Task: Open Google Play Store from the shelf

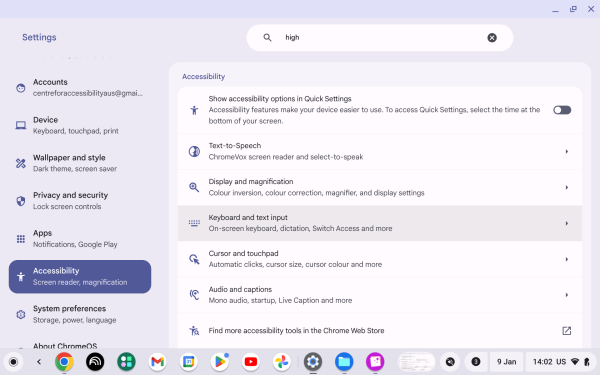Action: [220, 362]
